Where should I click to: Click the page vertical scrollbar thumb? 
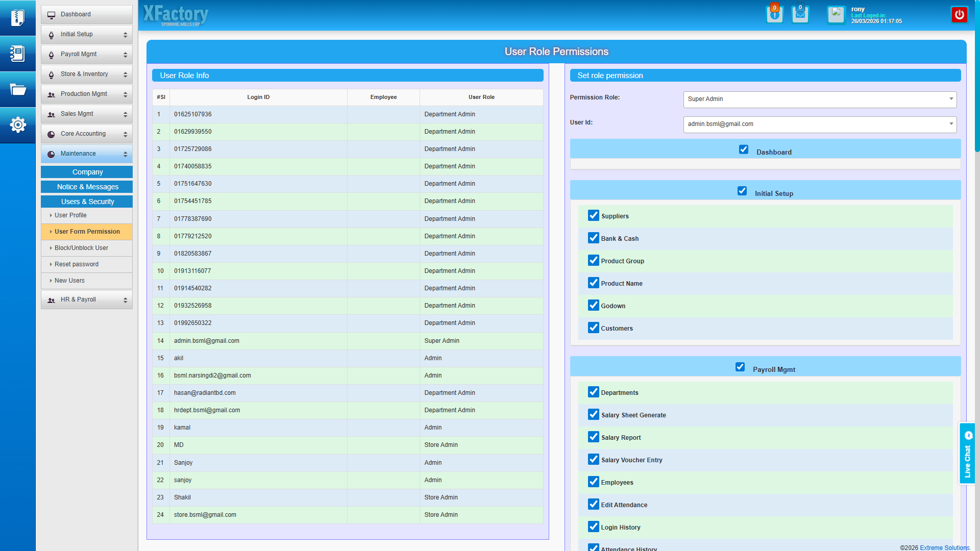977,77
